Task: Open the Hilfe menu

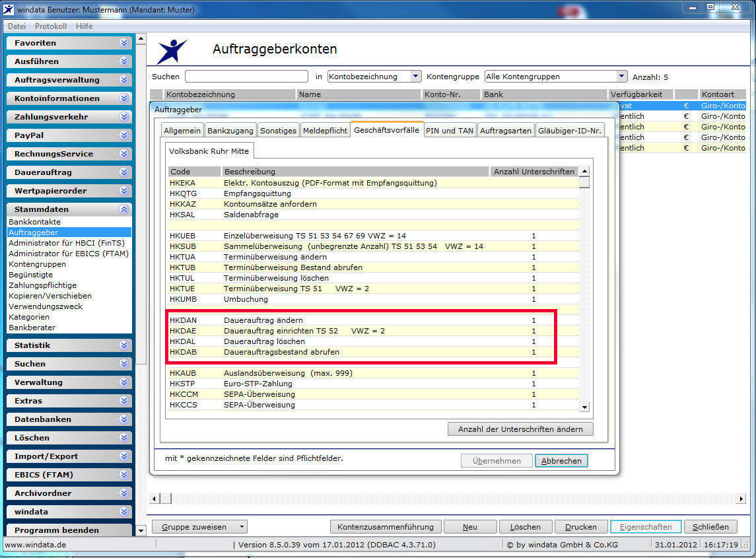Action: 84,26
